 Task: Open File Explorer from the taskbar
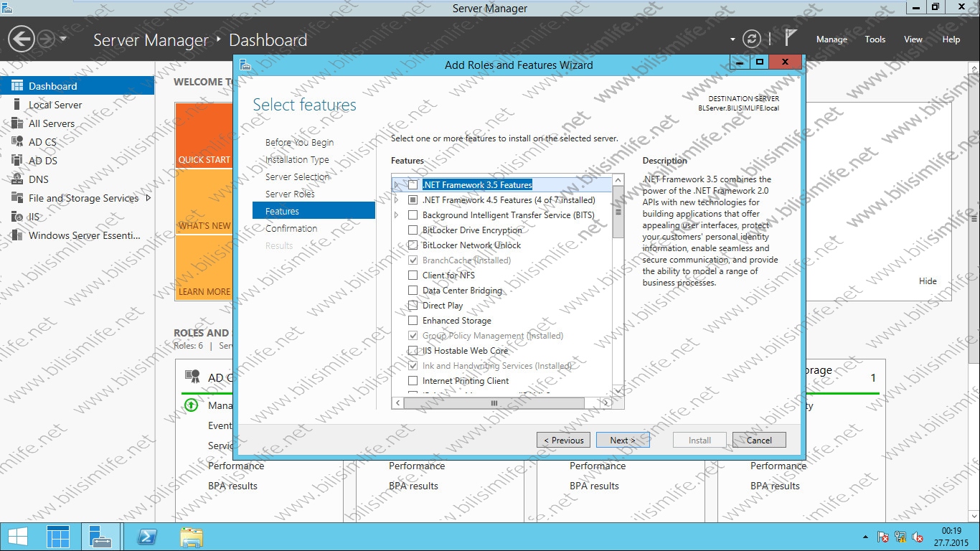[191, 537]
